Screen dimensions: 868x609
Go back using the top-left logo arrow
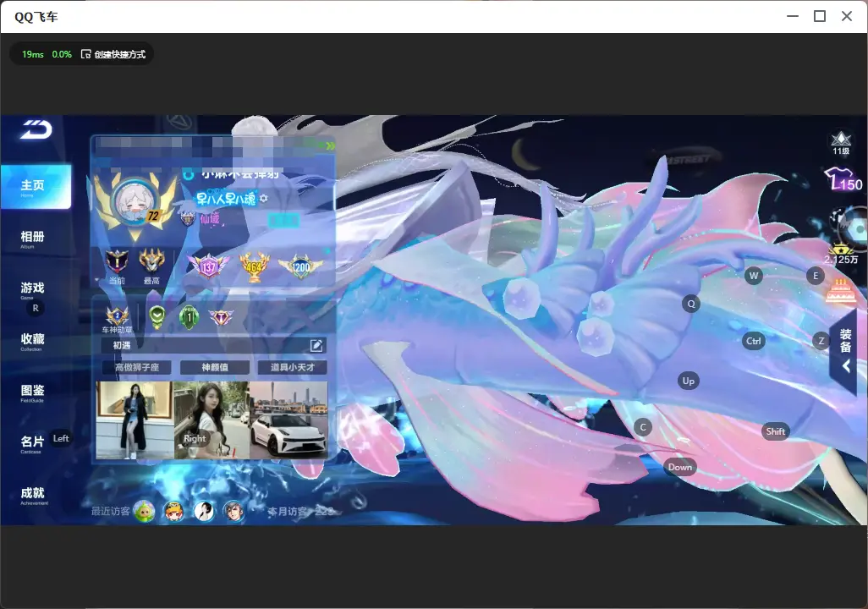click(x=36, y=129)
